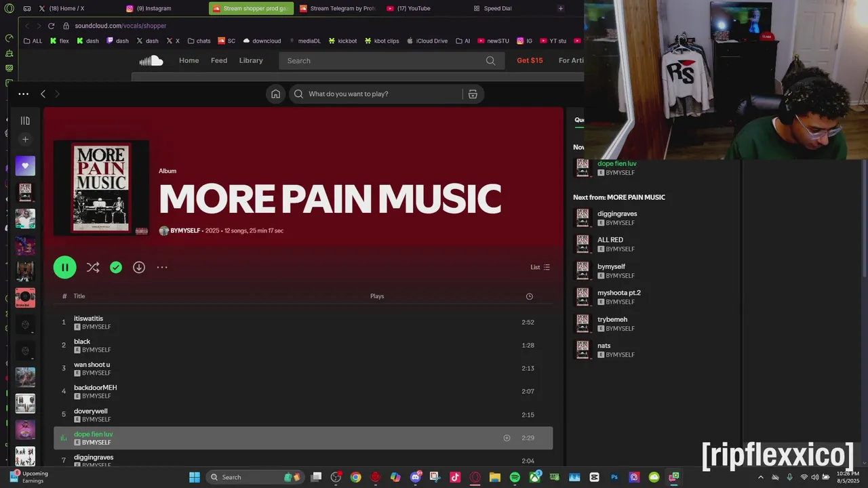Download the MORE PAIN MUSIC album
Viewport: 868px width, 488px height.
pyautogui.click(x=139, y=267)
